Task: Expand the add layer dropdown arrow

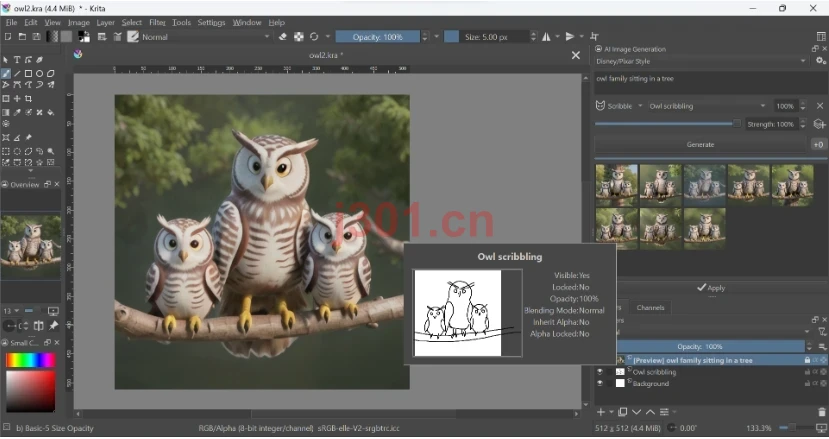Action: (x=612, y=412)
